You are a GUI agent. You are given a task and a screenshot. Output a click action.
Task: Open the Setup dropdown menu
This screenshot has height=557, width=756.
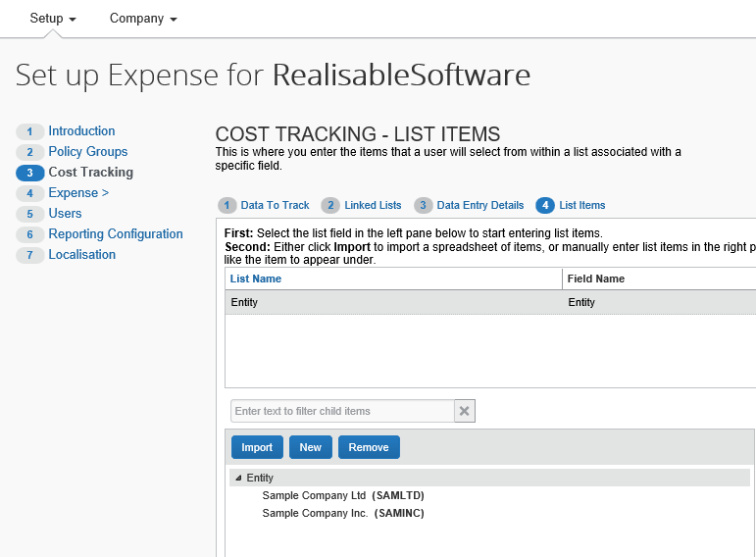point(53,19)
